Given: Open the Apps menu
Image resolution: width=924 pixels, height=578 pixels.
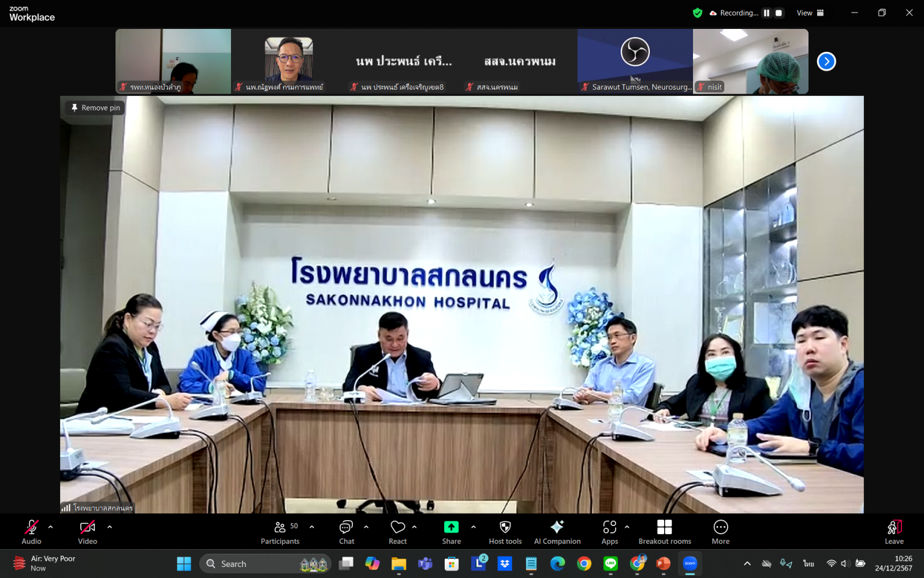Looking at the screenshot, I should point(610,532).
